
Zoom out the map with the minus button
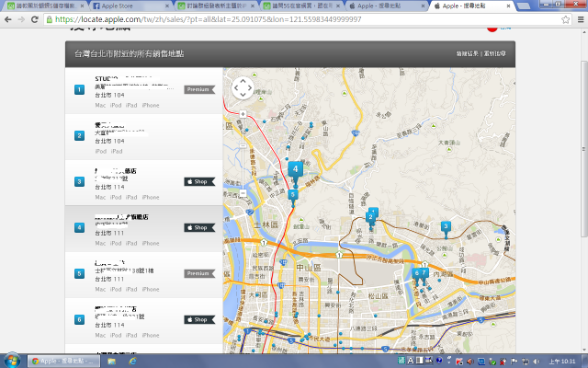click(243, 193)
